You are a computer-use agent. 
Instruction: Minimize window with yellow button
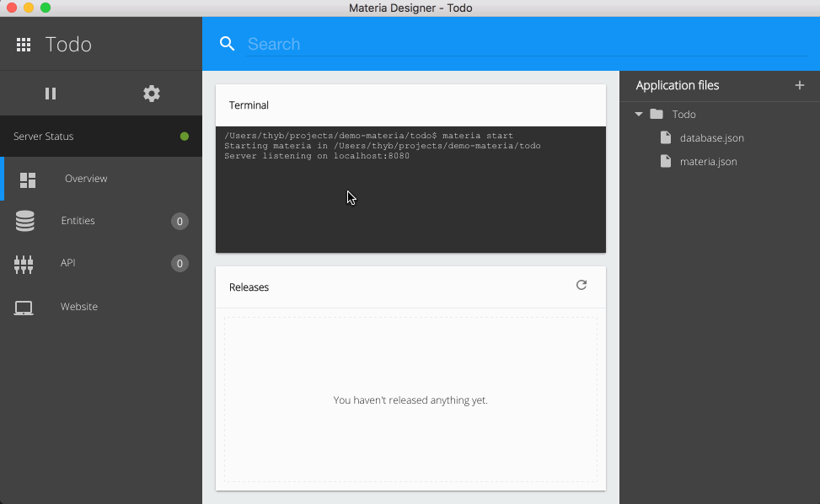pyautogui.click(x=29, y=8)
